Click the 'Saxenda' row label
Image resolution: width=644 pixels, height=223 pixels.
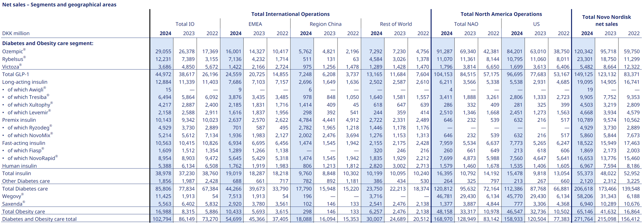(14, 204)
